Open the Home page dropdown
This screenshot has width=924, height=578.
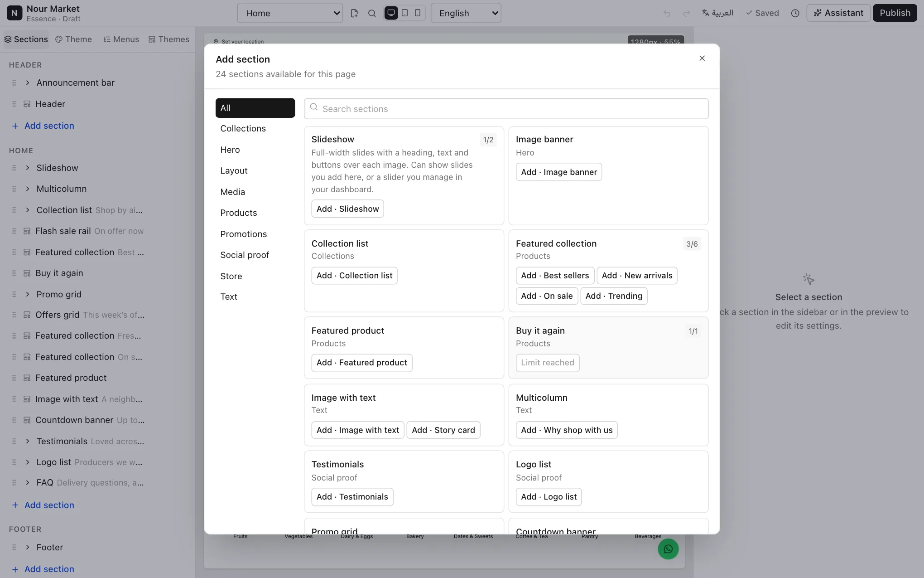click(x=290, y=13)
